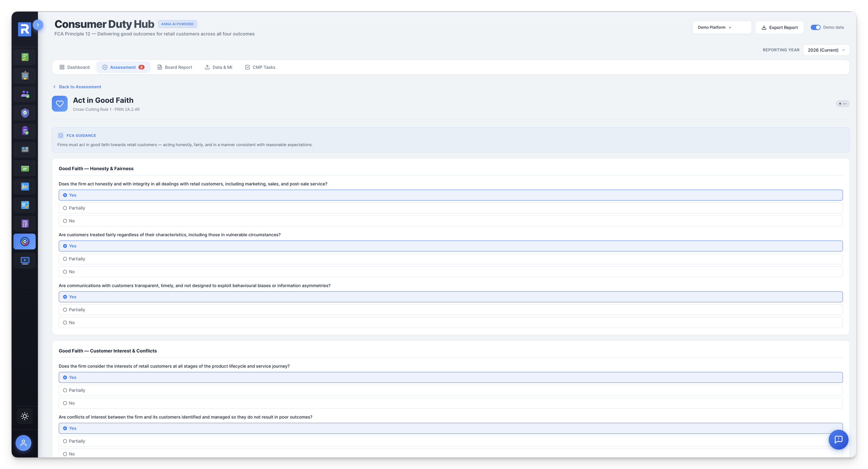
Task: Open the user profile avatar
Action: tap(23, 443)
